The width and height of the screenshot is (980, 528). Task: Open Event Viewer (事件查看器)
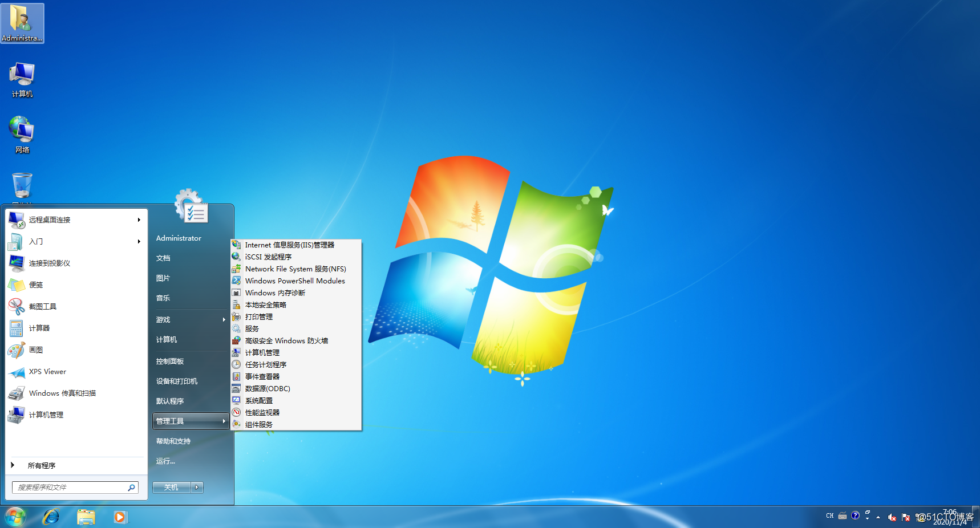coord(296,376)
